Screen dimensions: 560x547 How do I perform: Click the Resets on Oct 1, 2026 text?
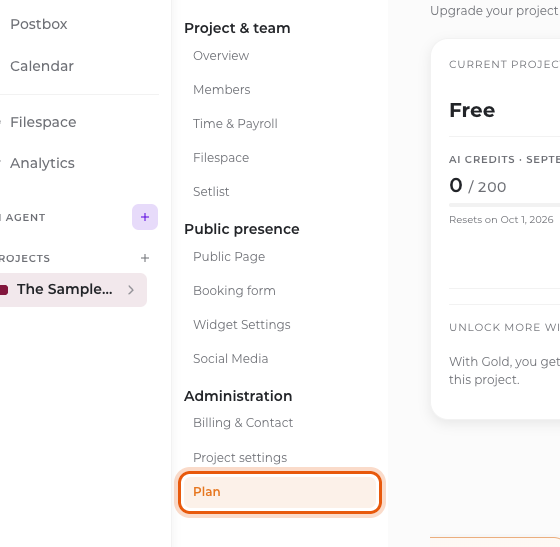tap(501, 220)
